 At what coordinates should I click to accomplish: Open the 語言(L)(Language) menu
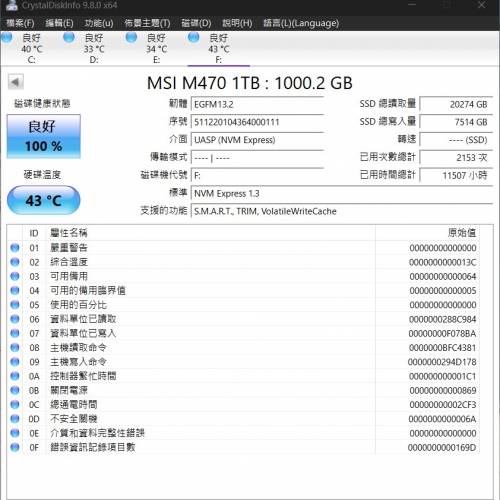301,23
